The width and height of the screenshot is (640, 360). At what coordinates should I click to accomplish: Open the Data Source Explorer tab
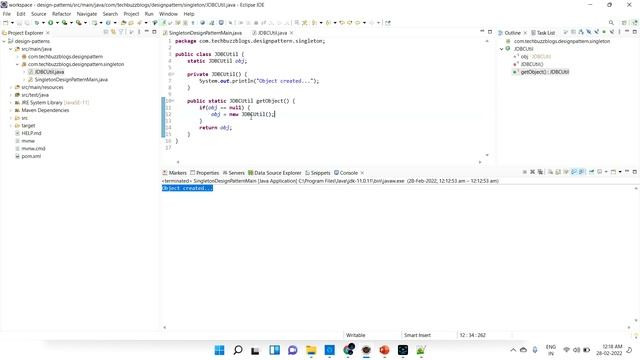[x=274, y=173]
